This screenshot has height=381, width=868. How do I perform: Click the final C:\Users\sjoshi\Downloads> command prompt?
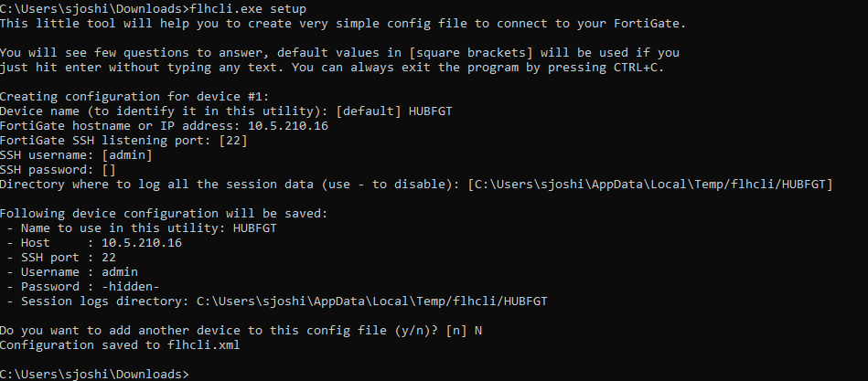(95, 374)
